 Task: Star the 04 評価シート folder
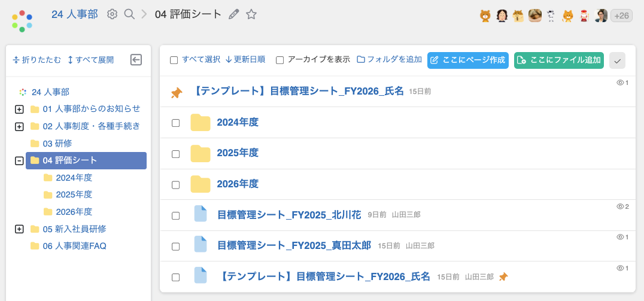[x=251, y=14]
